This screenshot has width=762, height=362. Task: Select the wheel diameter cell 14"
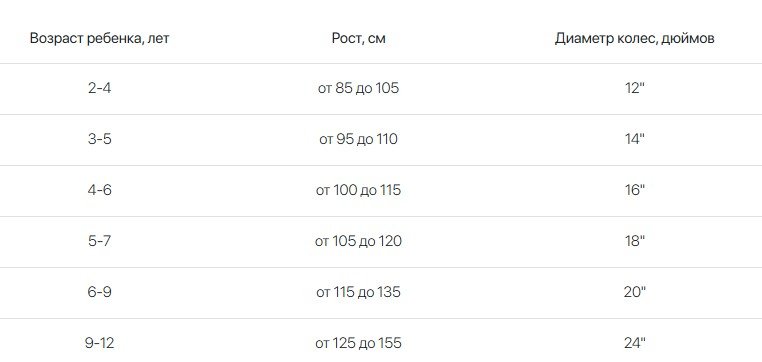click(x=635, y=139)
